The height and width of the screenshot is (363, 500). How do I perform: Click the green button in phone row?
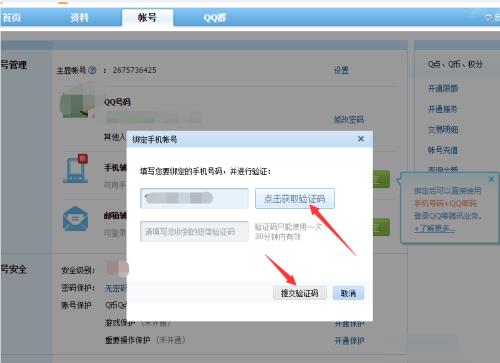(x=381, y=179)
